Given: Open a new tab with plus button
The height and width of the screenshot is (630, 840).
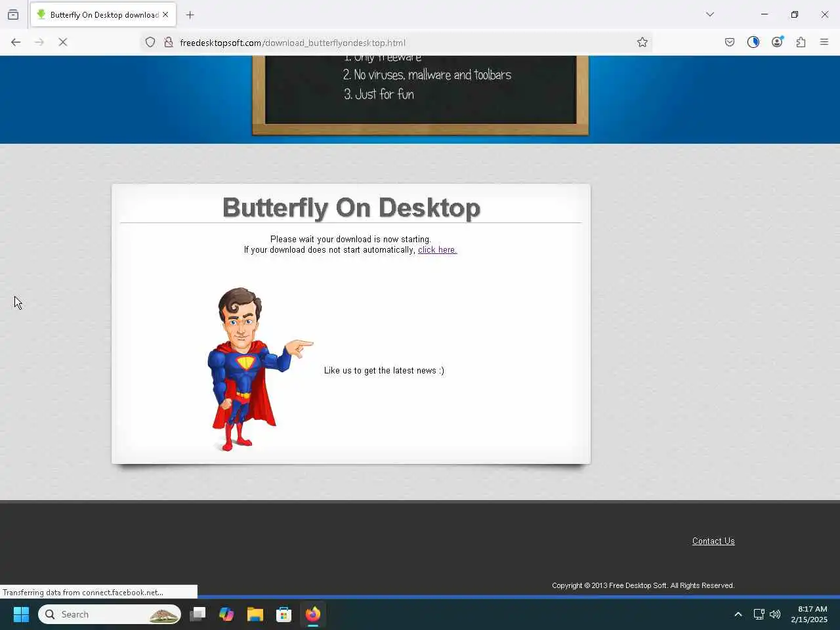Looking at the screenshot, I should tap(190, 14).
